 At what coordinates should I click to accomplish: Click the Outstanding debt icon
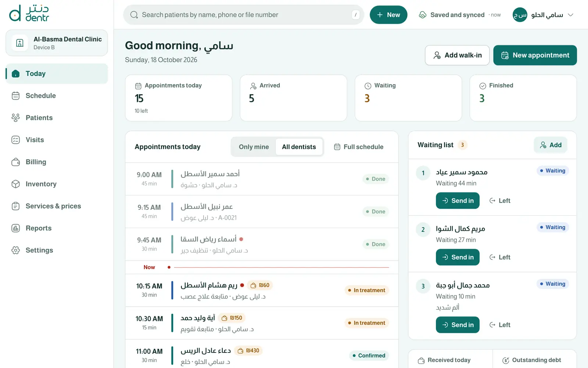(x=506, y=361)
